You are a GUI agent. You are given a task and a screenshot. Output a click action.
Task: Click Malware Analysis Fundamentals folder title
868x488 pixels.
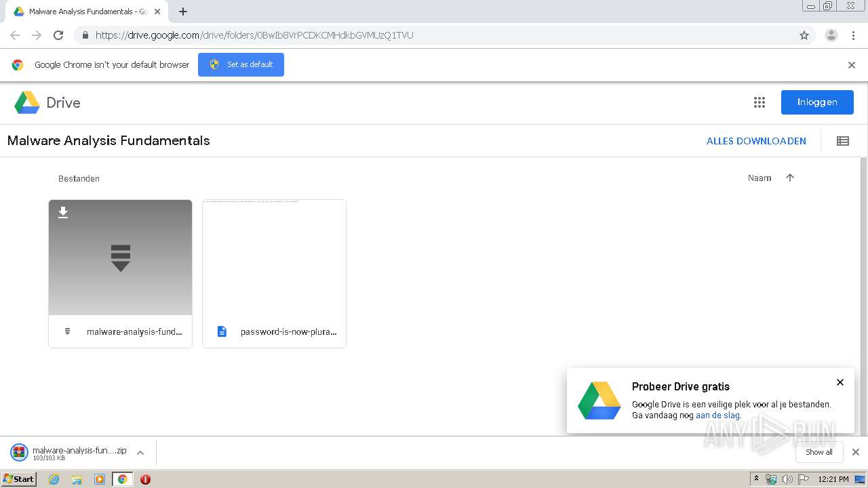(108, 141)
